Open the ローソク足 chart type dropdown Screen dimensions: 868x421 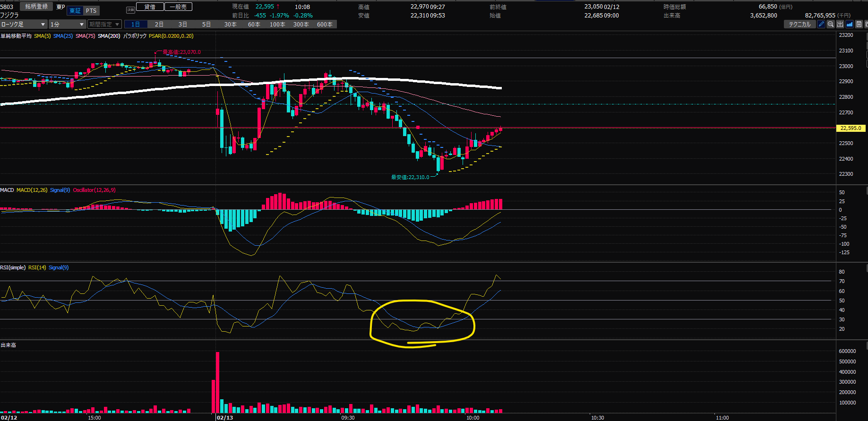(x=24, y=24)
